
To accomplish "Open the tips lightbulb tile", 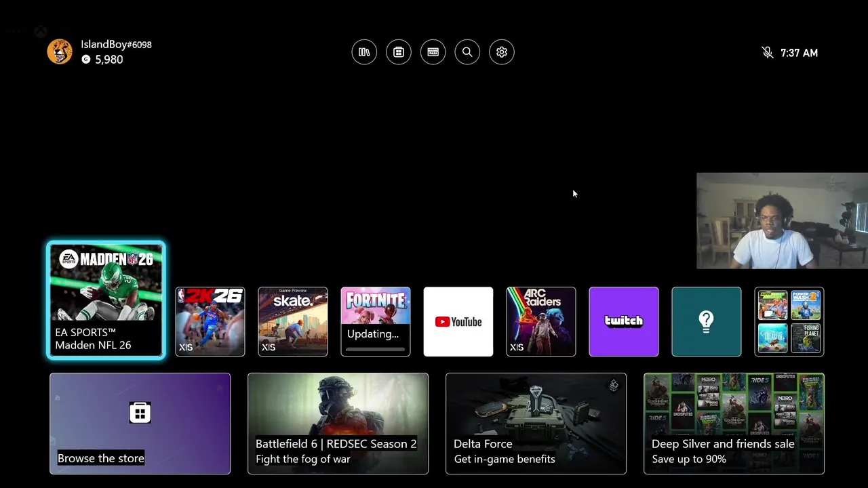I will pos(707,321).
